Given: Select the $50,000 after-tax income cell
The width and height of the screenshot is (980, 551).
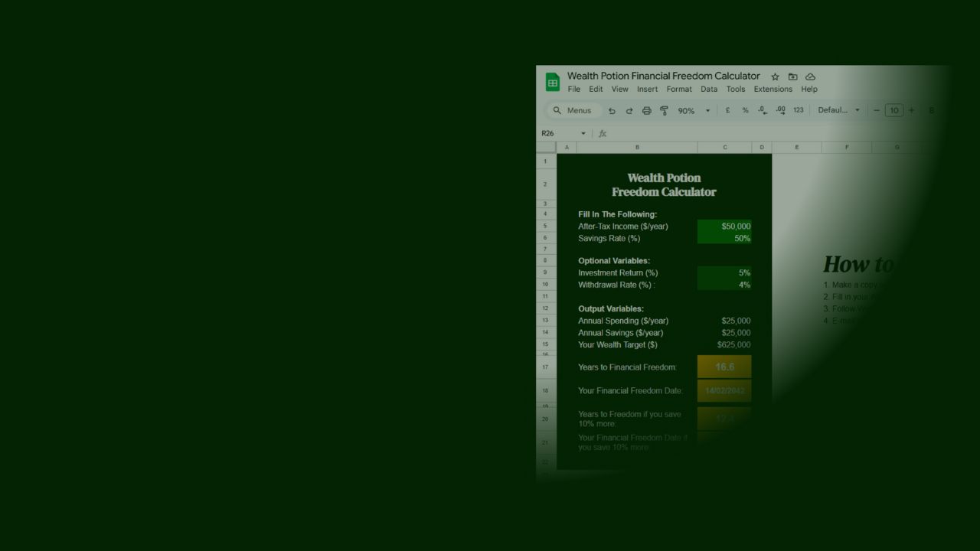Looking at the screenshot, I should (724, 227).
